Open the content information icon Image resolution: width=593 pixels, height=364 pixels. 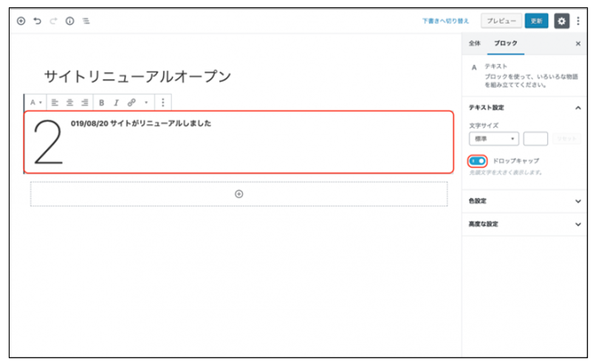click(x=70, y=21)
